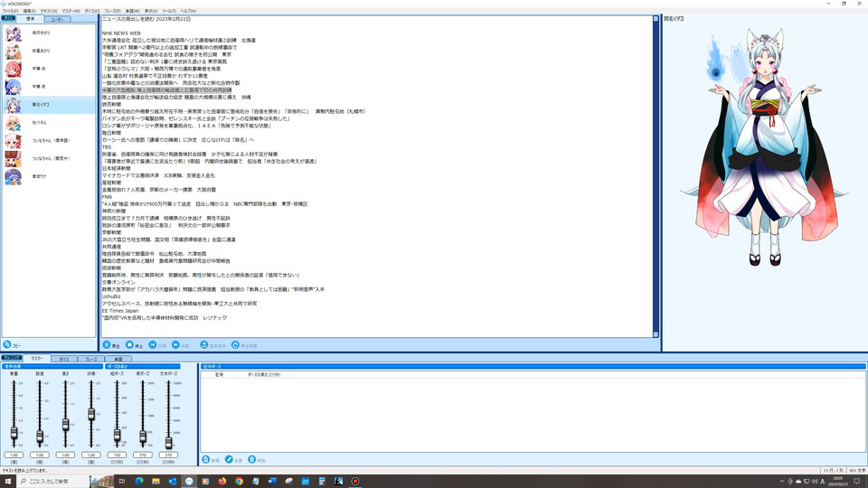Click the 音声保存 save audio icon
868x488 pixels.
(204, 344)
